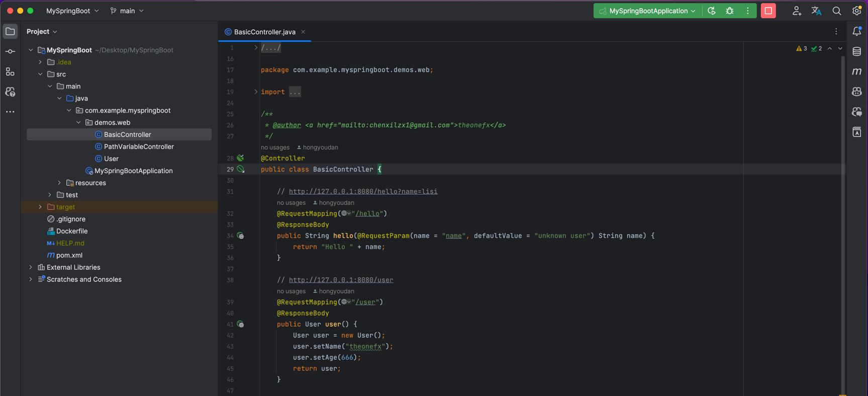Stop the running application with red button
868x396 pixels.
768,11
